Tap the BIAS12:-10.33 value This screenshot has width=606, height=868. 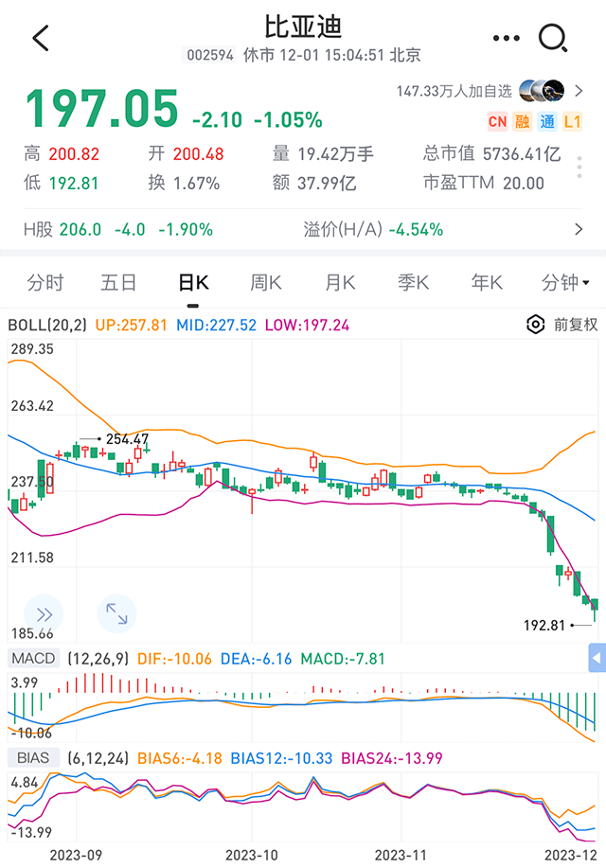281,758
